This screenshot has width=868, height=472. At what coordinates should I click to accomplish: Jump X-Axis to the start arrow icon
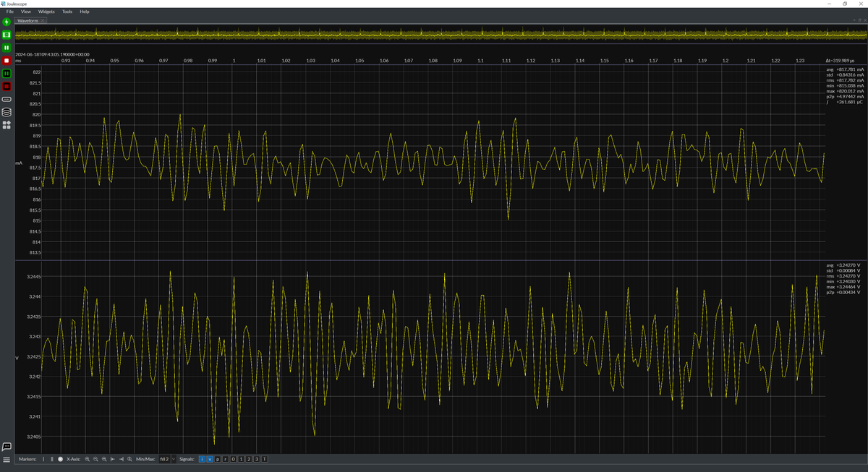pyautogui.click(x=113, y=459)
